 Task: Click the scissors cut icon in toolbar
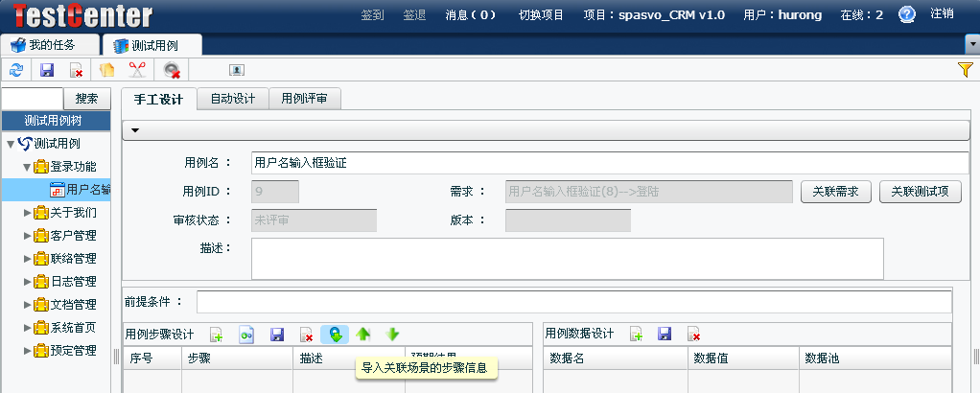tap(137, 70)
